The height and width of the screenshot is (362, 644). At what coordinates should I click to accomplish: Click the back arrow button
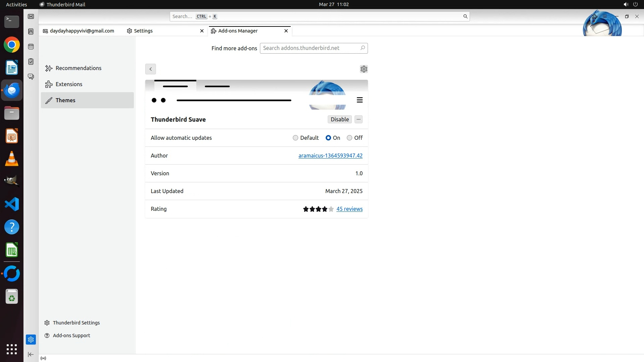point(151,69)
